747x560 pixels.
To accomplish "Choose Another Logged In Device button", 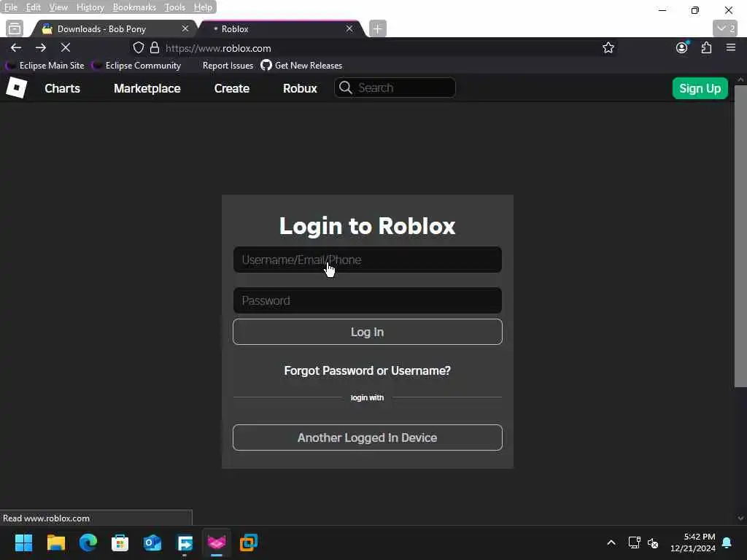I will [x=368, y=437].
